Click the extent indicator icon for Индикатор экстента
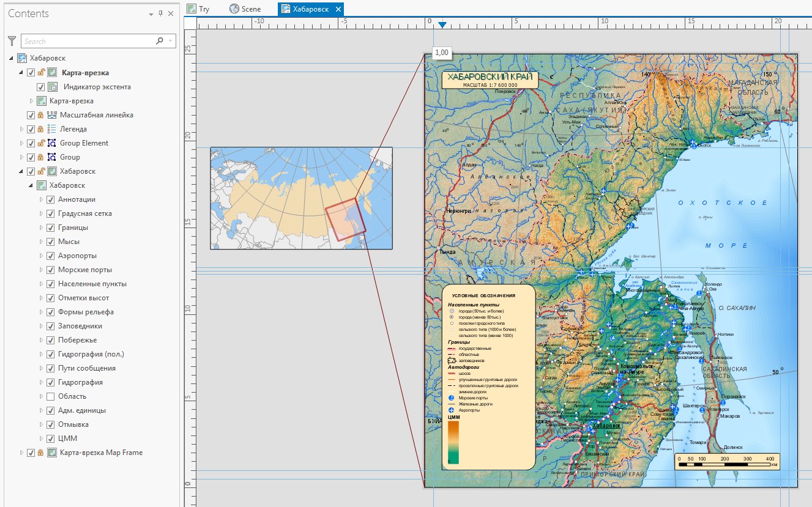The image size is (812, 507). 53,87
